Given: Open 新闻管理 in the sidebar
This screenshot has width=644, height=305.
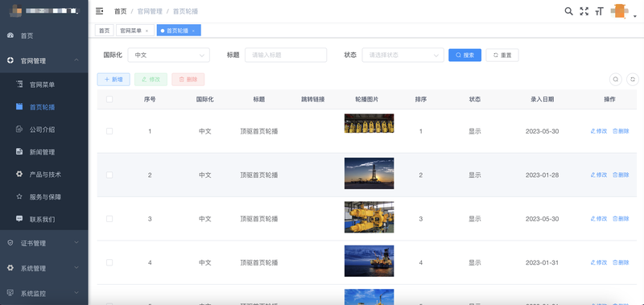Looking at the screenshot, I should 44,152.
